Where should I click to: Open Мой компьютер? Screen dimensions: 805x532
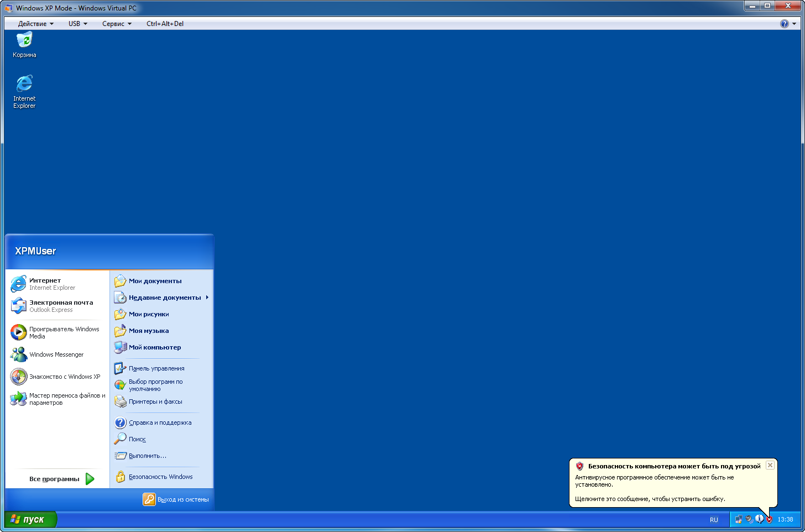(x=161, y=347)
